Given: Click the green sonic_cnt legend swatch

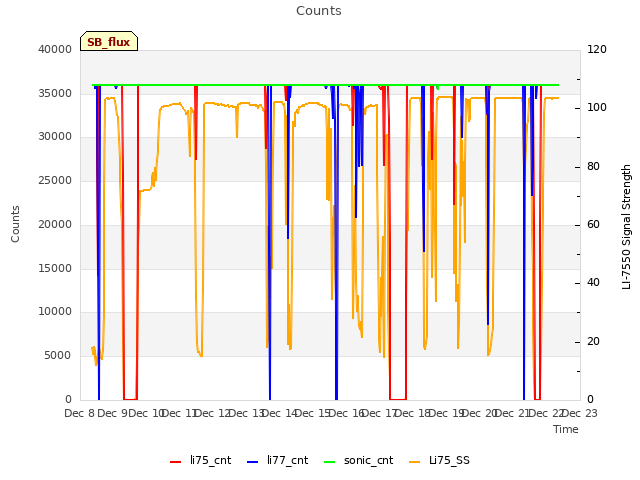Looking at the screenshot, I should [x=329, y=462].
